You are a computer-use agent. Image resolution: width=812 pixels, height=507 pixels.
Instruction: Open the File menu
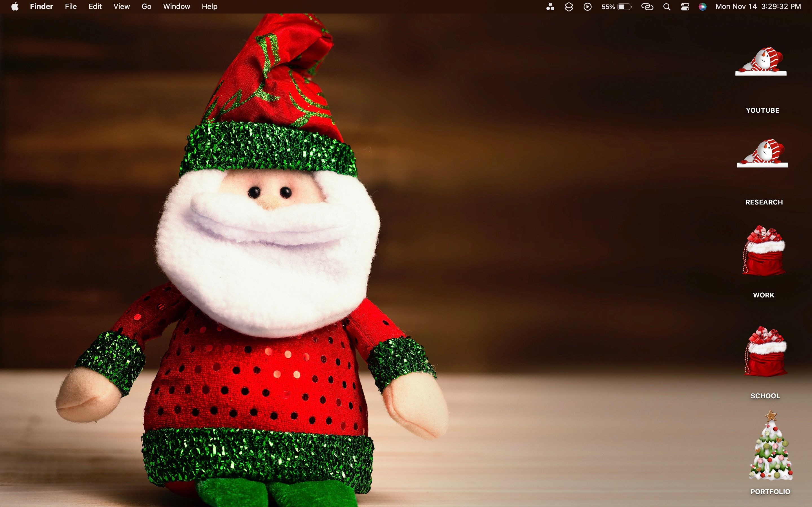click(71, 7)
